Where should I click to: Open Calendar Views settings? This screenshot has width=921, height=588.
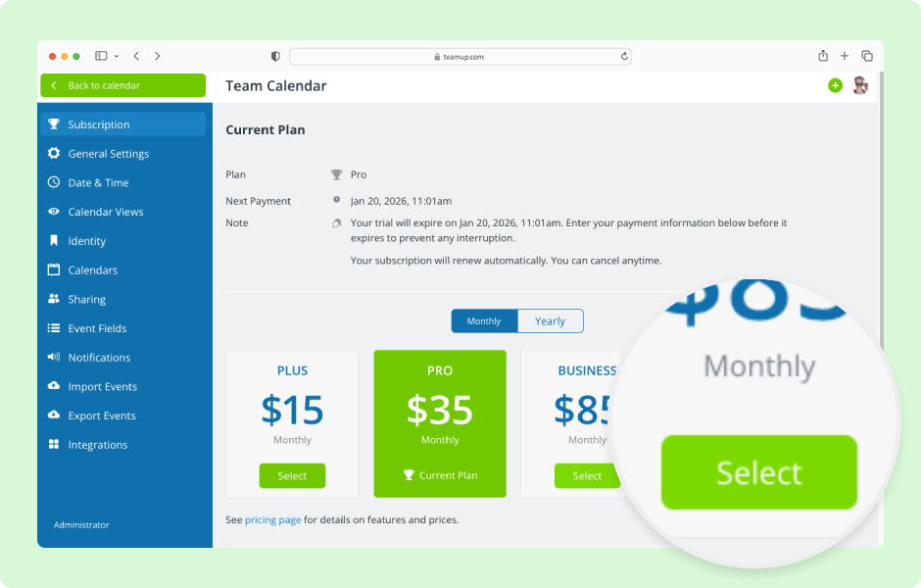pyautogui.click(x=105, y=212)
